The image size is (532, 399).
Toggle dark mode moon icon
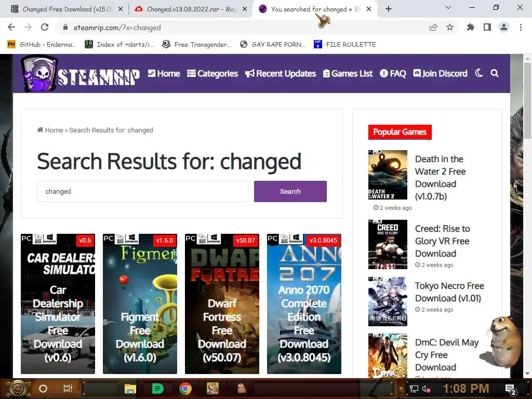[478, 73]
